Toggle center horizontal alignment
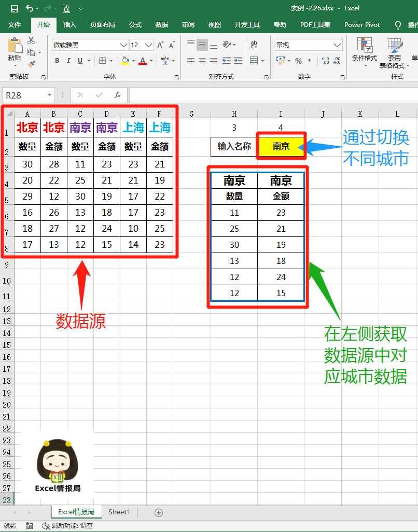Screen dimensions: 418x532 coord(202,61)
